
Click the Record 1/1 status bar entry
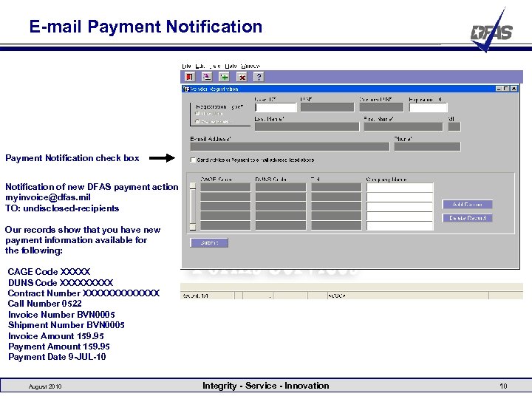pos(195,296)
